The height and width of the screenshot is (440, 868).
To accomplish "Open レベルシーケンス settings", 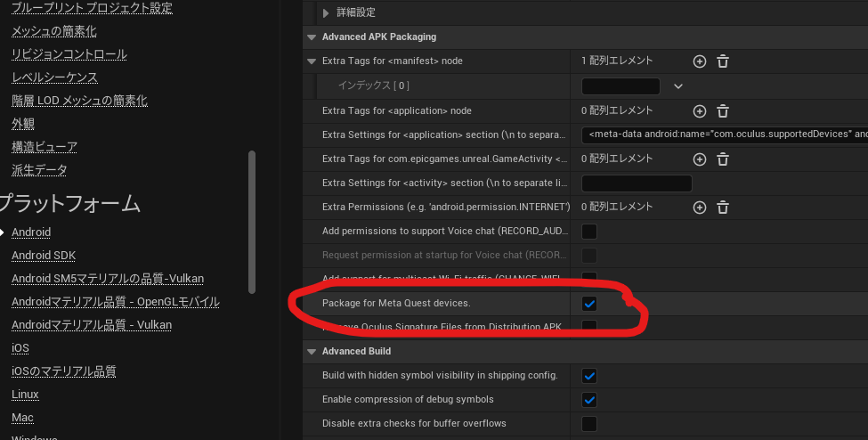I will tap(54, 77).
